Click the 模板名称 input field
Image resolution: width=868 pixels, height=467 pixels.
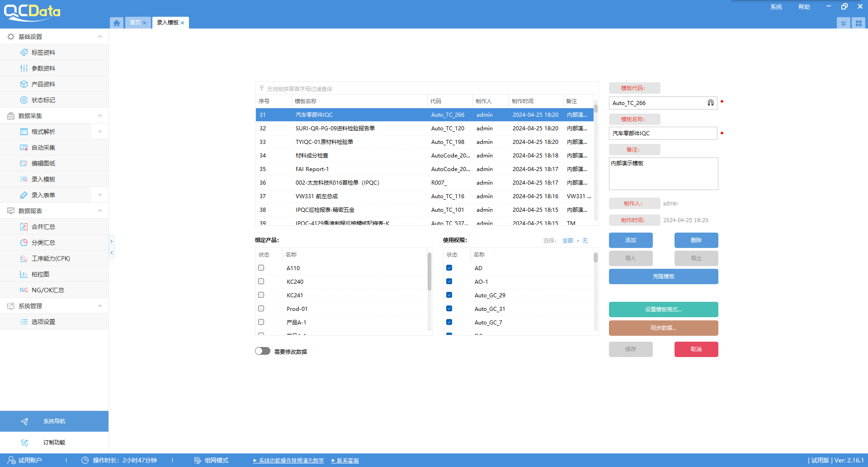663,133
